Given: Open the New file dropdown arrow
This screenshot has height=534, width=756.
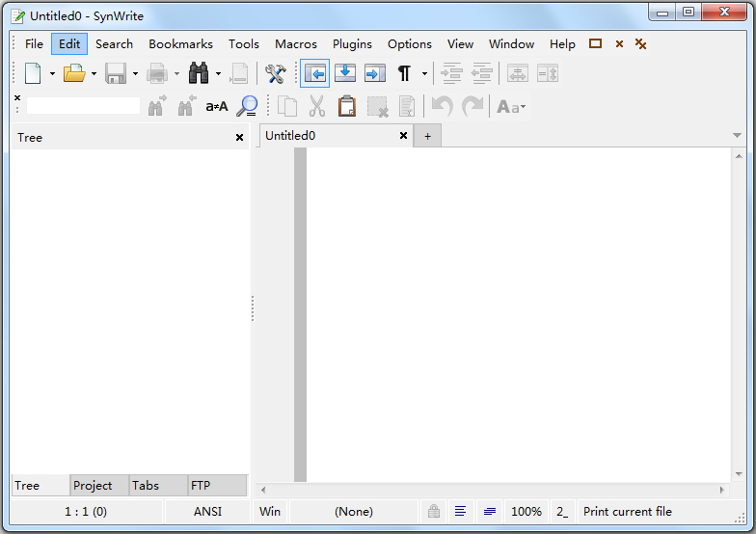Looking at the screenshot, I should 52,73.
